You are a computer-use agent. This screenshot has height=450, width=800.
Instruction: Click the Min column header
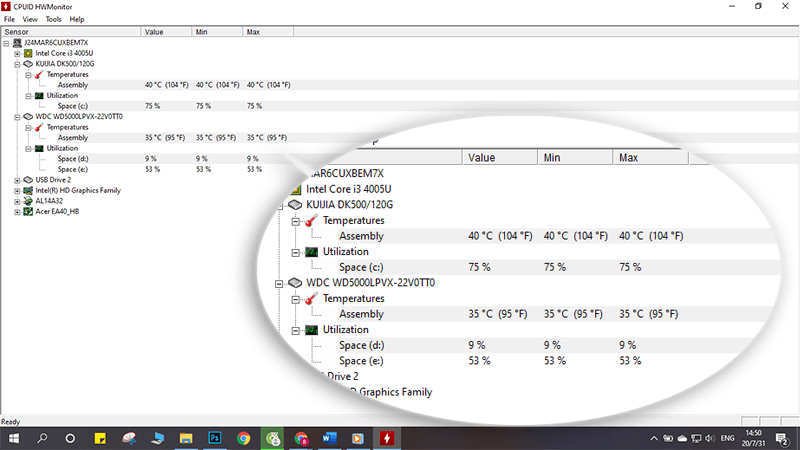[217, 32]
